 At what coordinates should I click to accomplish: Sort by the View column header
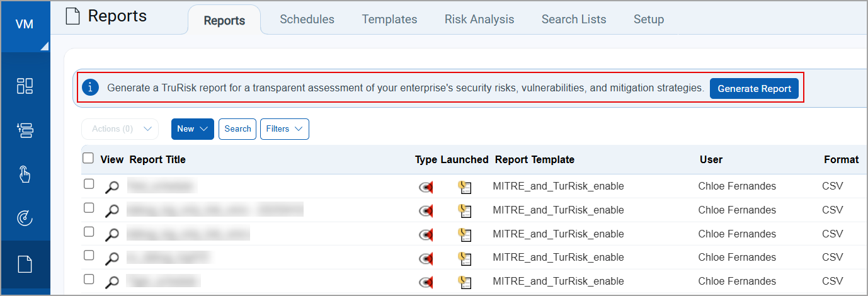pos(112,159)
